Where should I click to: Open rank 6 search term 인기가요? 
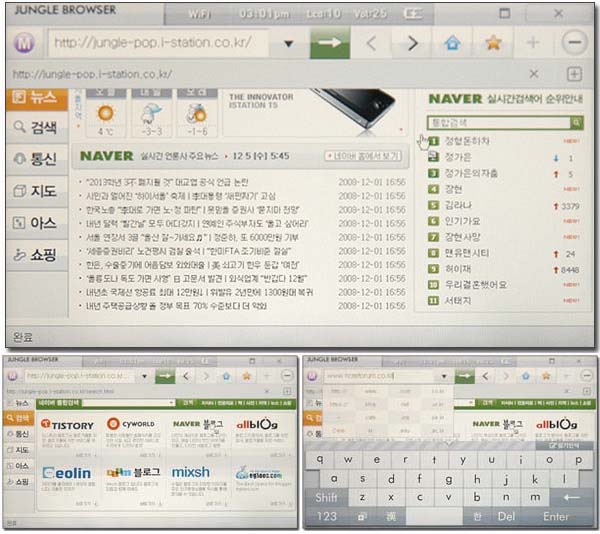click(x=462, y=221)
